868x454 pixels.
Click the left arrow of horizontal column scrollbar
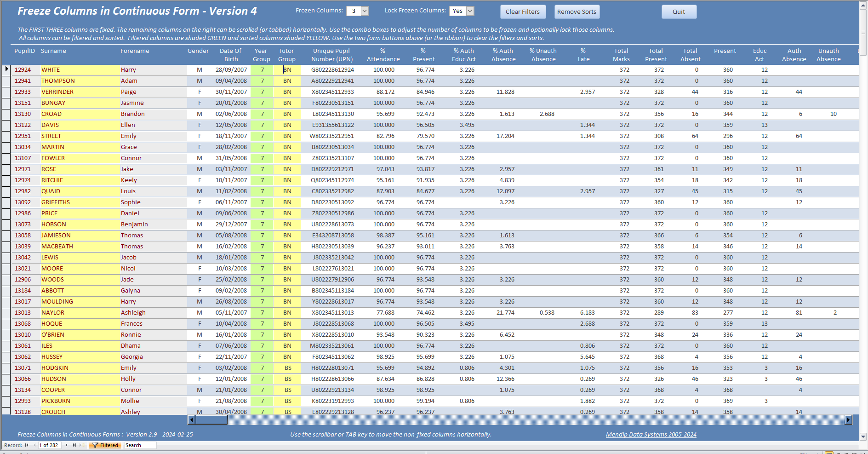pos(192,420)
